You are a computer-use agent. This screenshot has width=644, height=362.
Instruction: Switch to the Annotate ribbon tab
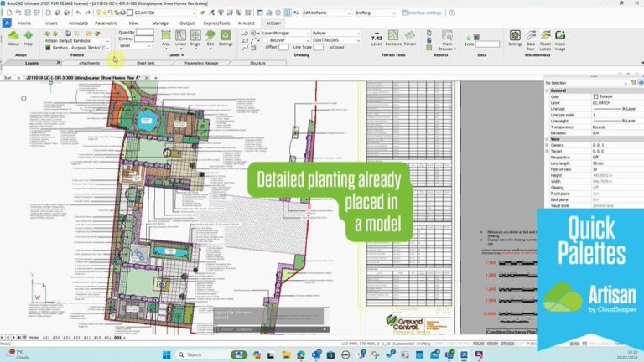[x=76, y=23]
